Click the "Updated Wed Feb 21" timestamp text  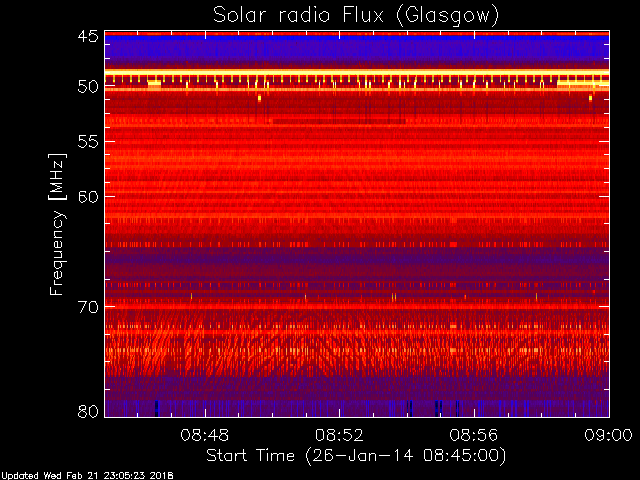pyautogui.click(x=87, y=476)
